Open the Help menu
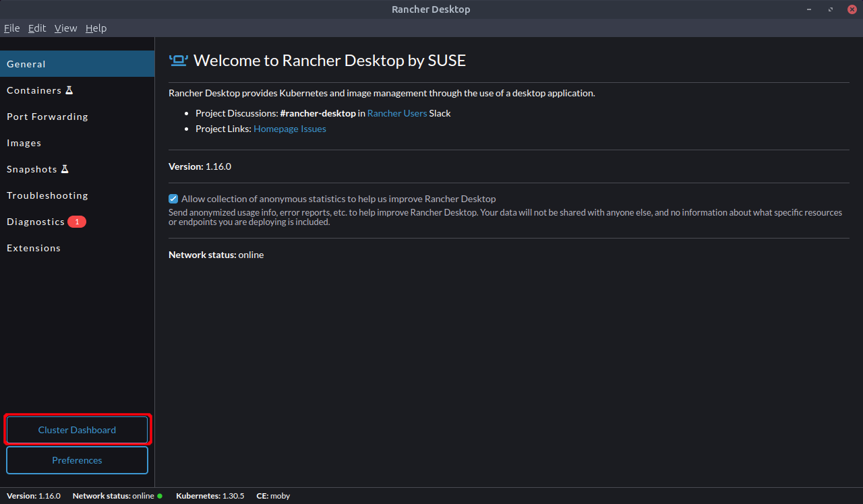Image resolution: width=863 pixels, height=504 pixels. click(x=96, y=28)
